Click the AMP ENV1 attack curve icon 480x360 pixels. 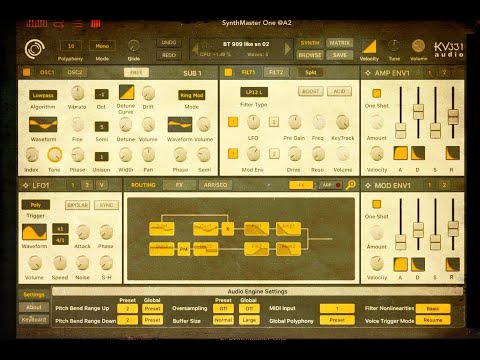pyautogui.click(x=400, y=153)
